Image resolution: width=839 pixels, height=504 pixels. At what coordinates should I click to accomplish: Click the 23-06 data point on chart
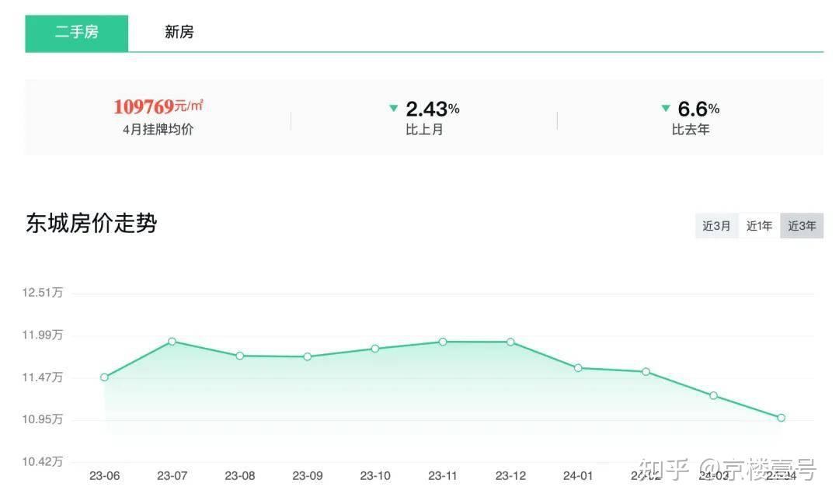coord(104,377)
